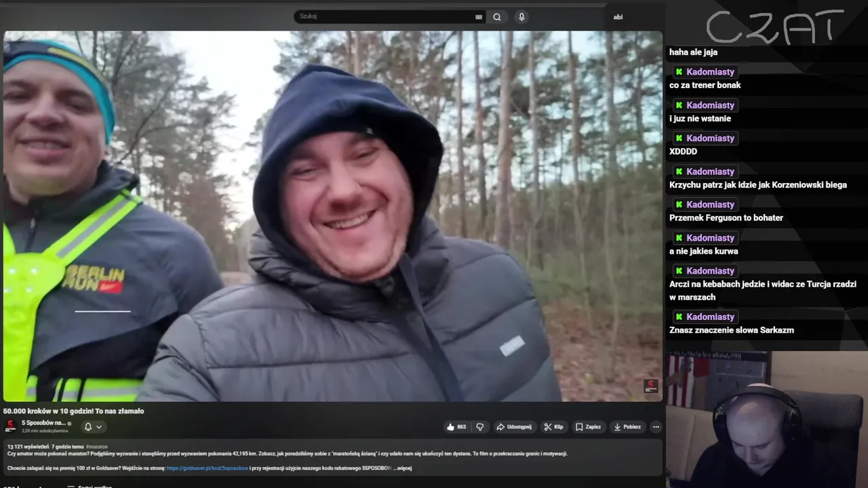Screen dimensions: 868x488
Task: Click the video title '50.000 kroków w 10 godzin!'
Action: coord(74,411)
